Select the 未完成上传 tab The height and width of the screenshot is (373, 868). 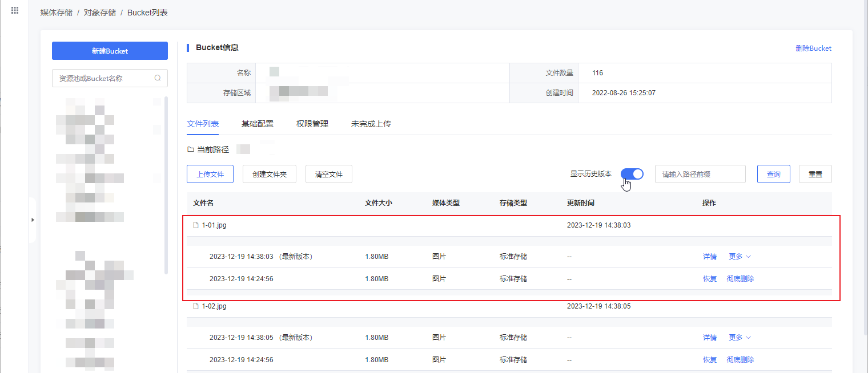(x=371, y=124)
